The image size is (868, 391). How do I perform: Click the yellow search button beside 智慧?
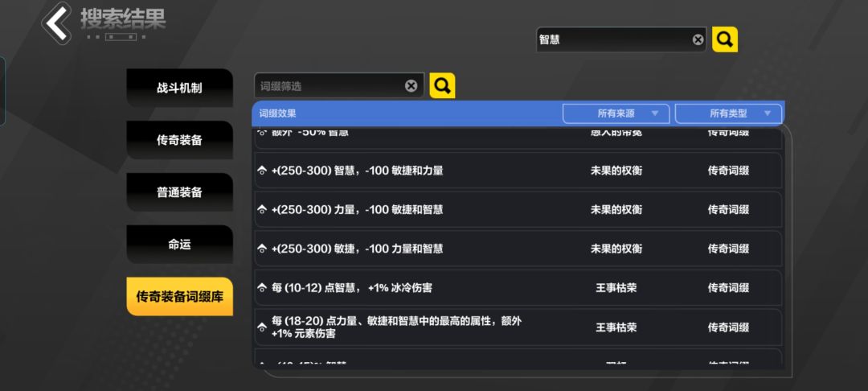point(725,40)
